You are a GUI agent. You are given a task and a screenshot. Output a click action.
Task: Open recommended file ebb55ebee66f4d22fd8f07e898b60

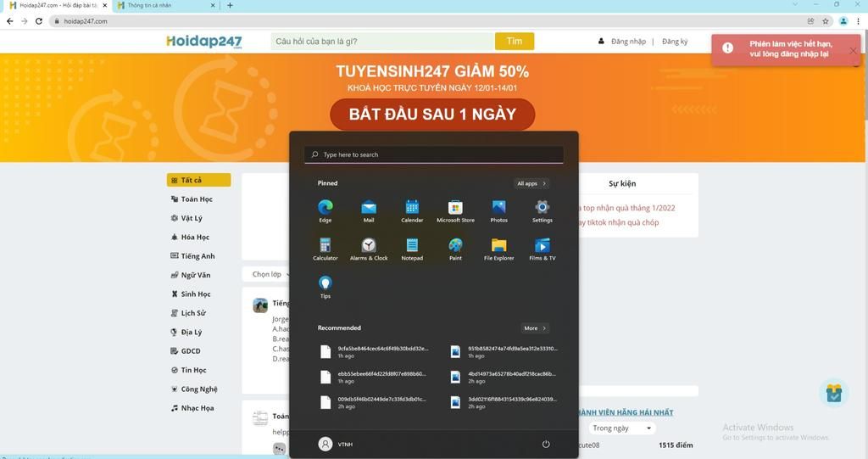[375, 377]
